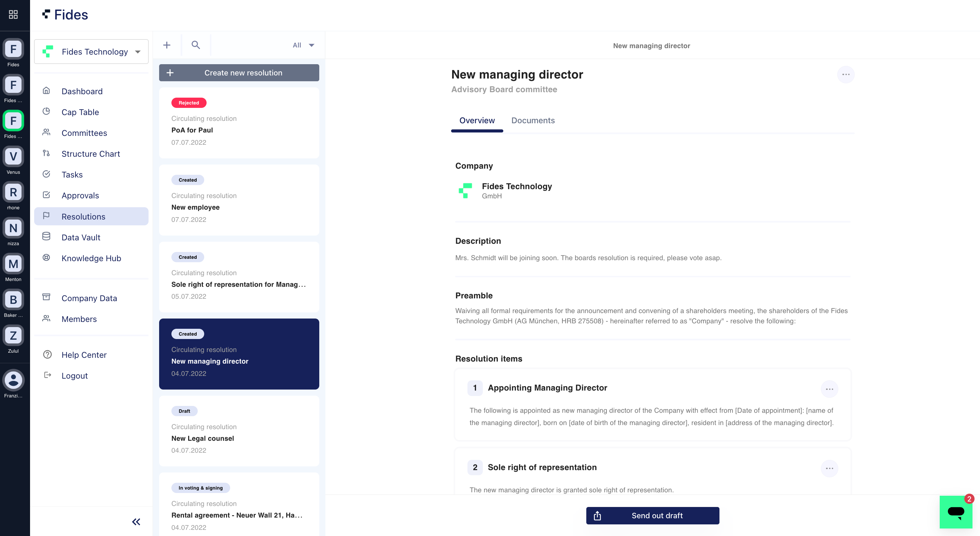Open the chat support widget
Viewport: 980px width, 536px height.
tap(956, 512)
